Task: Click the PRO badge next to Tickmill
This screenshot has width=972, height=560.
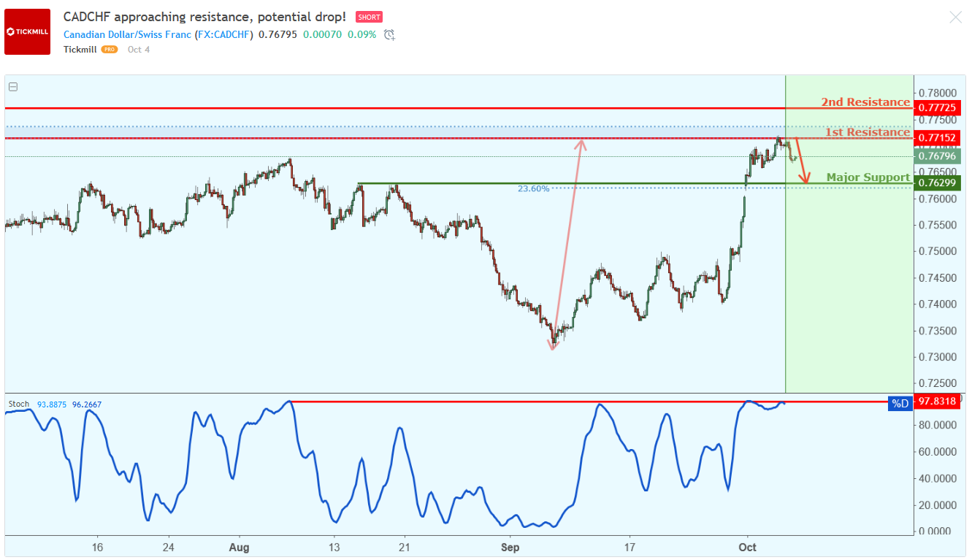Action: [x=110, y=50]
